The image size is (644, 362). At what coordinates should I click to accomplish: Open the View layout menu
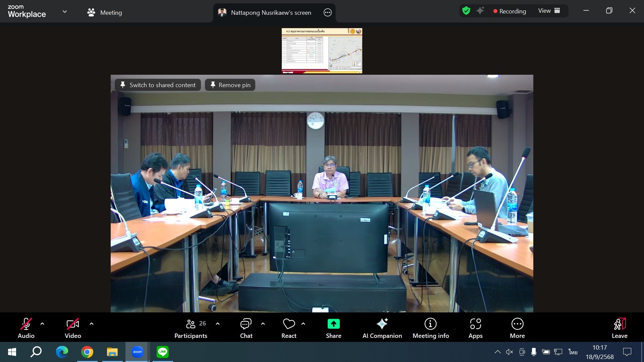(549, 11)
